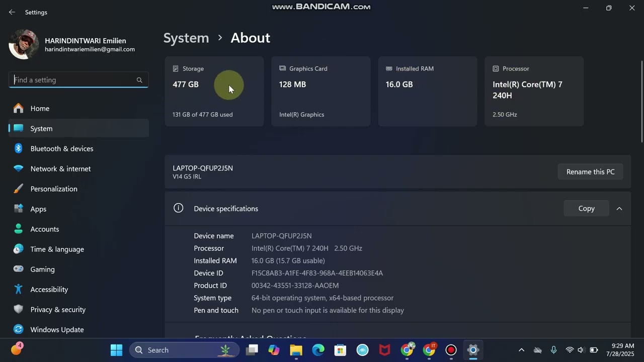Go to Personalization settings
644x362 pixels.
(x=78, y=189)
